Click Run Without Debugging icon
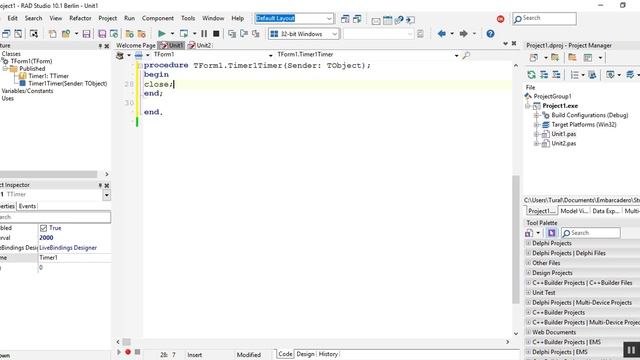 184,33
